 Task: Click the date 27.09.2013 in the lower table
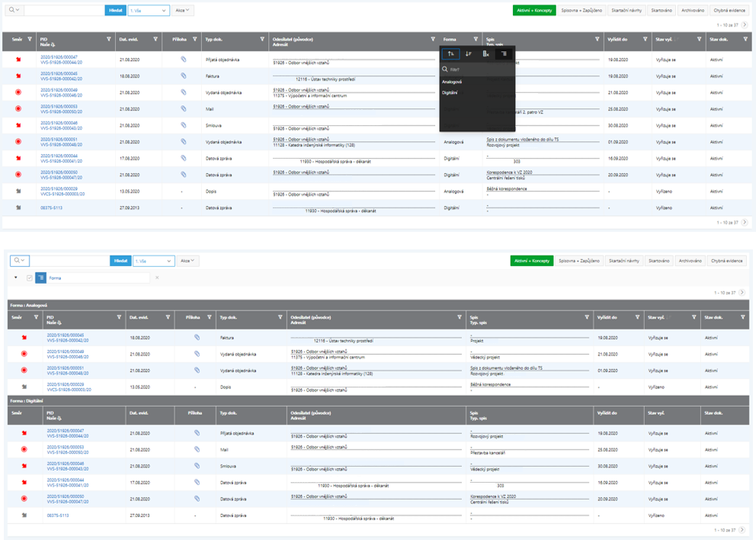point(139,516)
